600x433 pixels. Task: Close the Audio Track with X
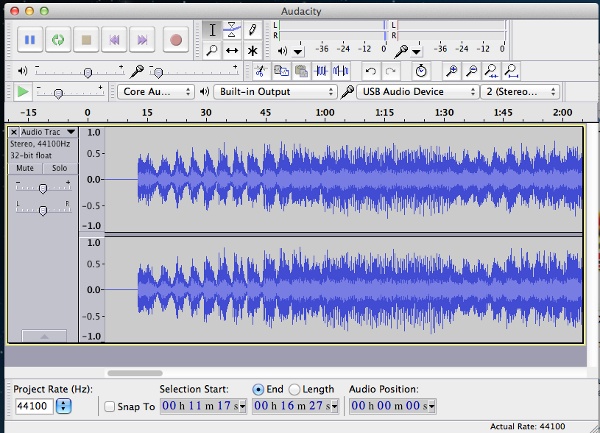click(x=14, y=132)
